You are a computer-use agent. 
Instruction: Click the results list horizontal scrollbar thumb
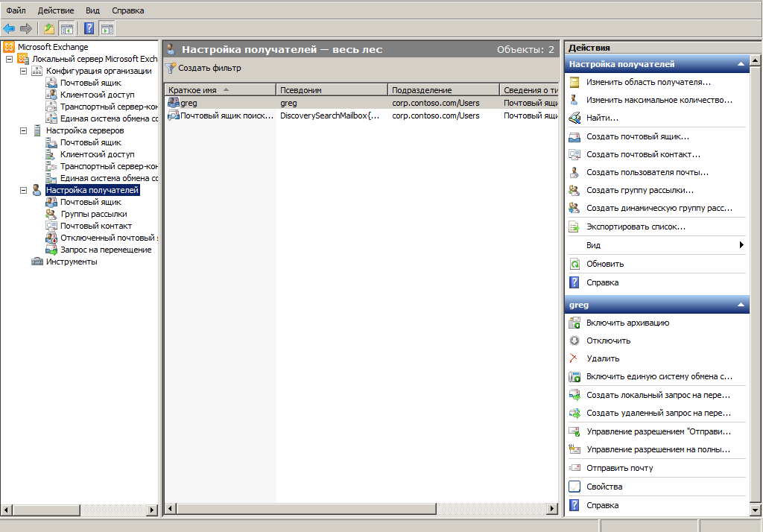click(x=307, y=509)
